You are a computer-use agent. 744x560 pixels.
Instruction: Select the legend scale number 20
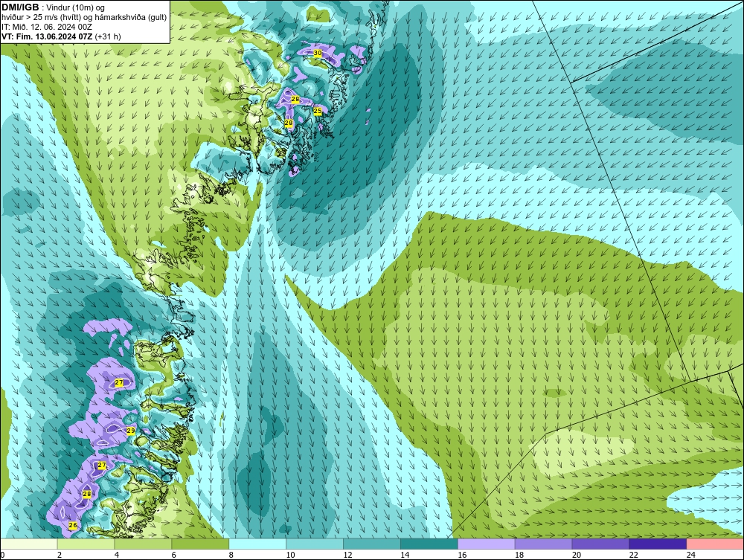click(577, 555)
